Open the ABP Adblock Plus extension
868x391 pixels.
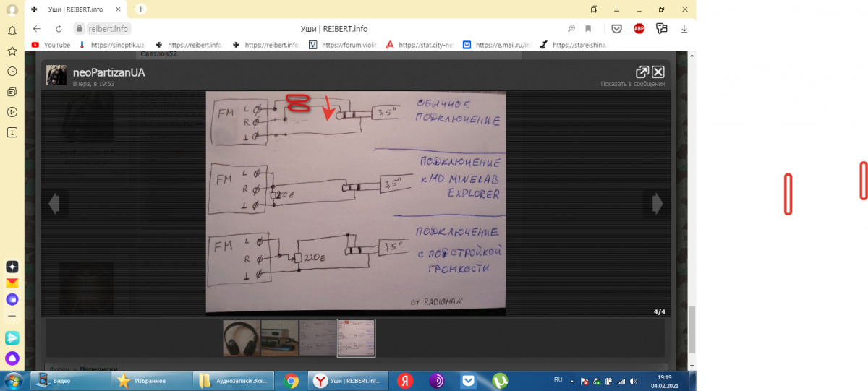(x=639, y=29)
